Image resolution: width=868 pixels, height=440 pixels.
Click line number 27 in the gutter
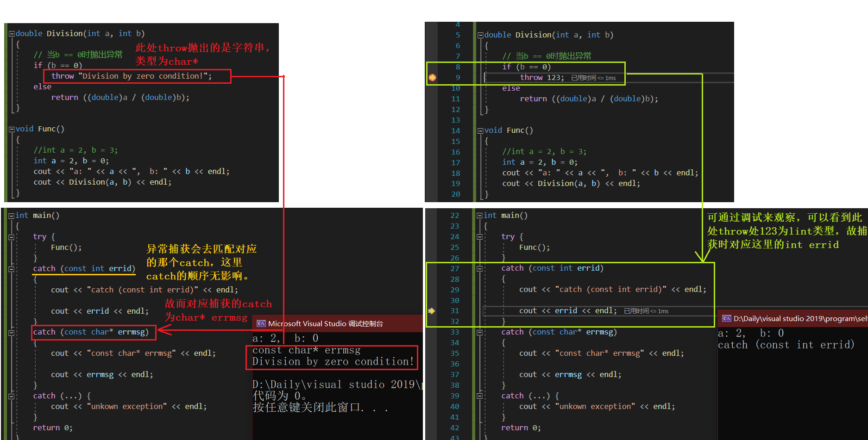[455, 268]
